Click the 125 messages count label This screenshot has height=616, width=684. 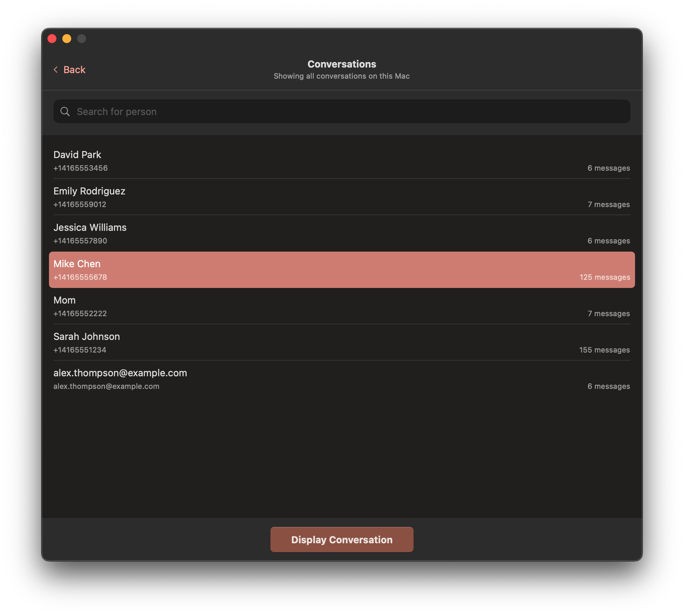605,277
